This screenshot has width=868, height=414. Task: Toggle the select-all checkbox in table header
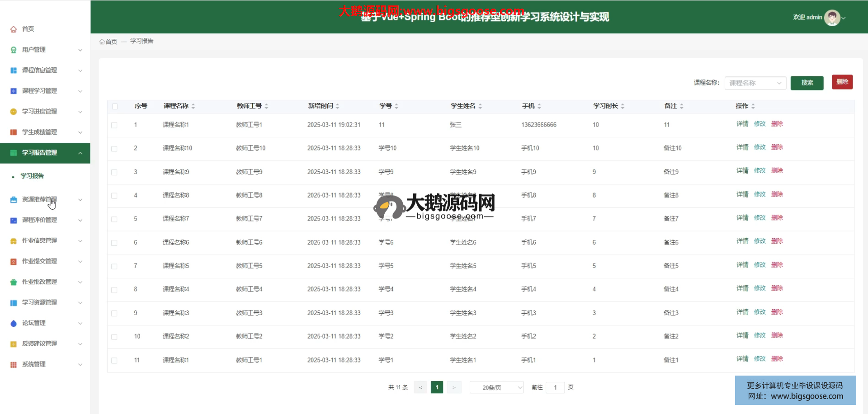[115, 107]
